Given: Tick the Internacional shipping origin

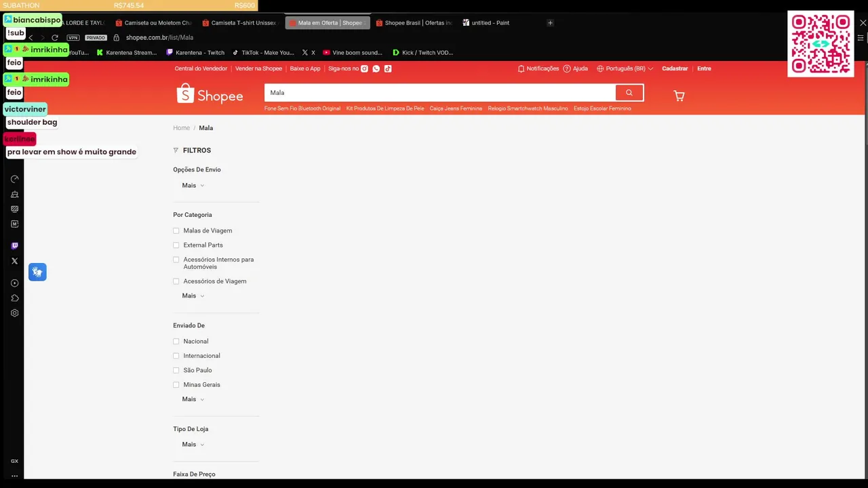Looking at the screenshot, I should [176, 356].
